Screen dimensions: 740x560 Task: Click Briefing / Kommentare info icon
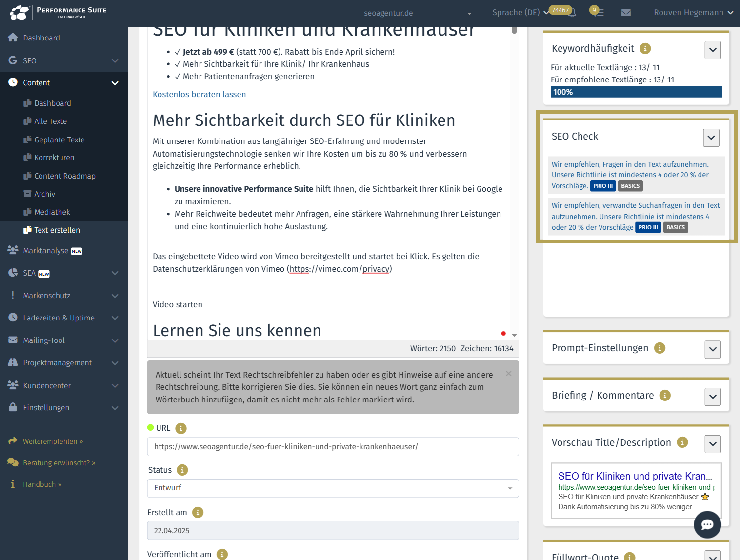click(x=665, y=395)
